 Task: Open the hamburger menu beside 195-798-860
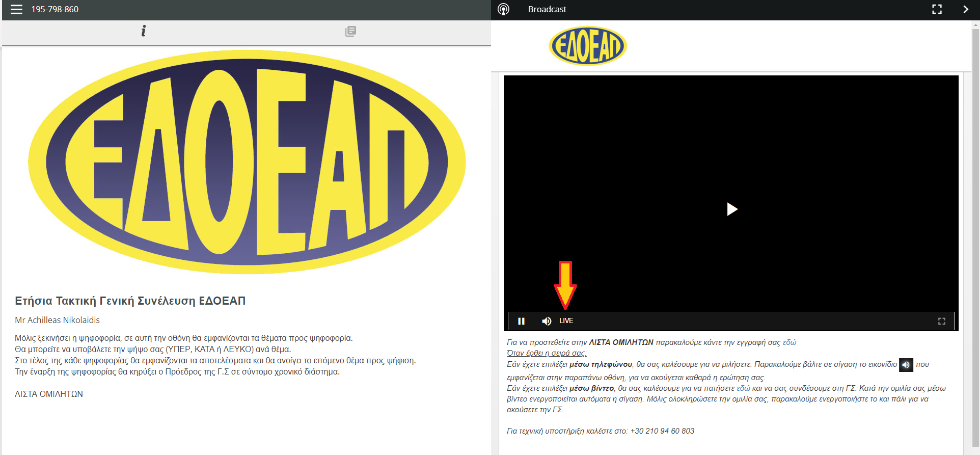[16, 9]
